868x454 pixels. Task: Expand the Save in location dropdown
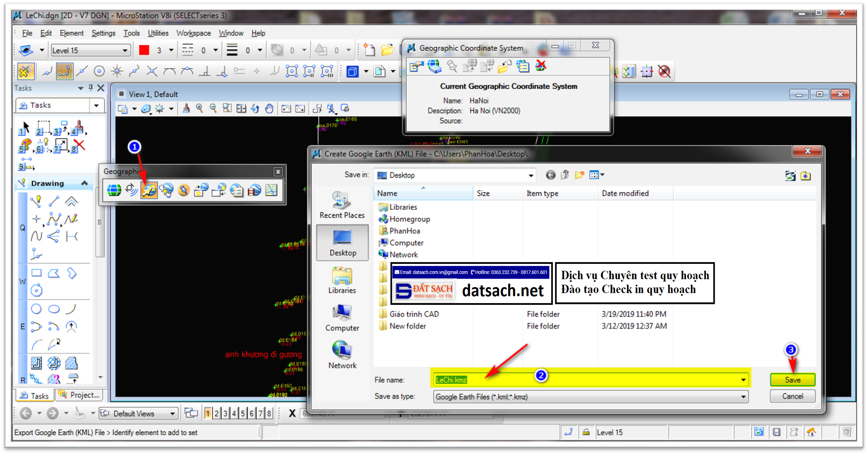coord(531,175)
